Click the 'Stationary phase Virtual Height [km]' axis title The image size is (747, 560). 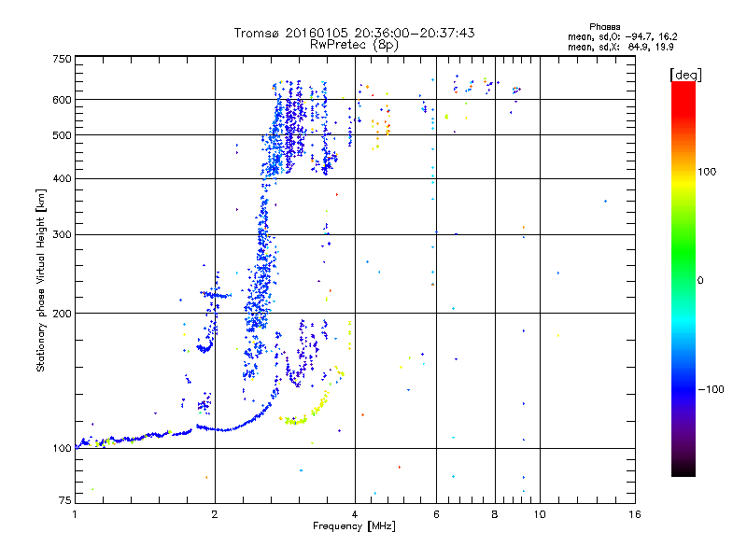tap(41, 281)
